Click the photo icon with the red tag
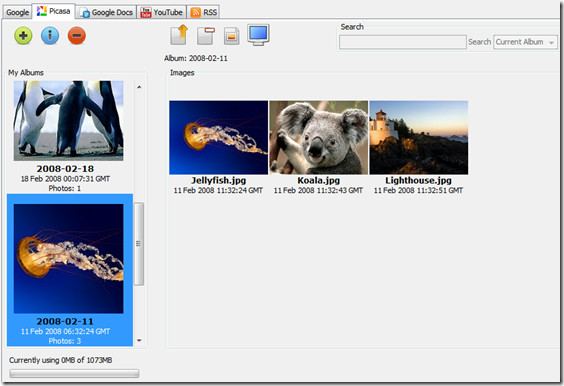The image size is (564, 386). click(x=205, y=36)
